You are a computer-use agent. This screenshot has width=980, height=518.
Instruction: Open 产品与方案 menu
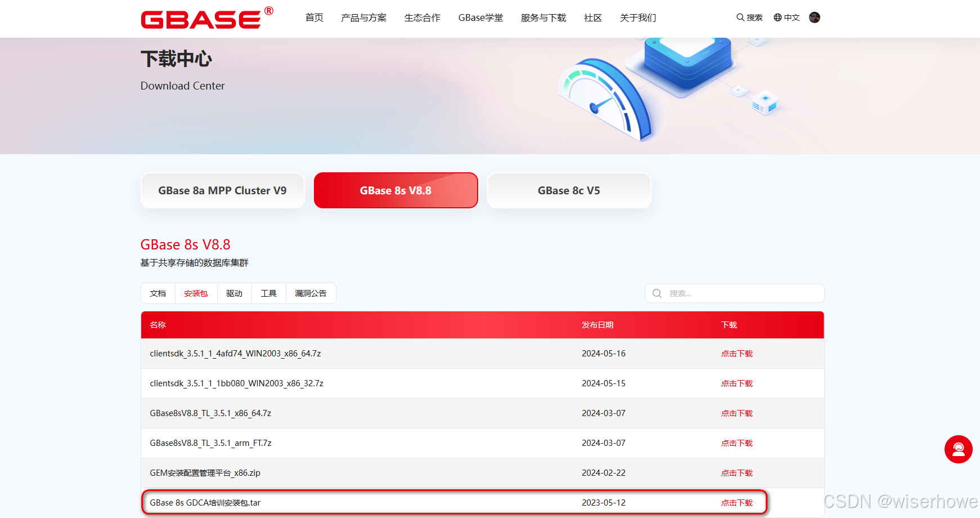[x=364, y=18]
